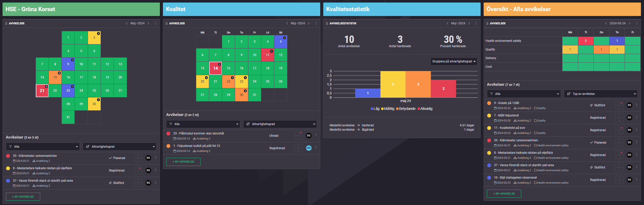
Task: Toggle Måttlig legend entry in chart
Action: pyautogui.click(x=388, y=109)
